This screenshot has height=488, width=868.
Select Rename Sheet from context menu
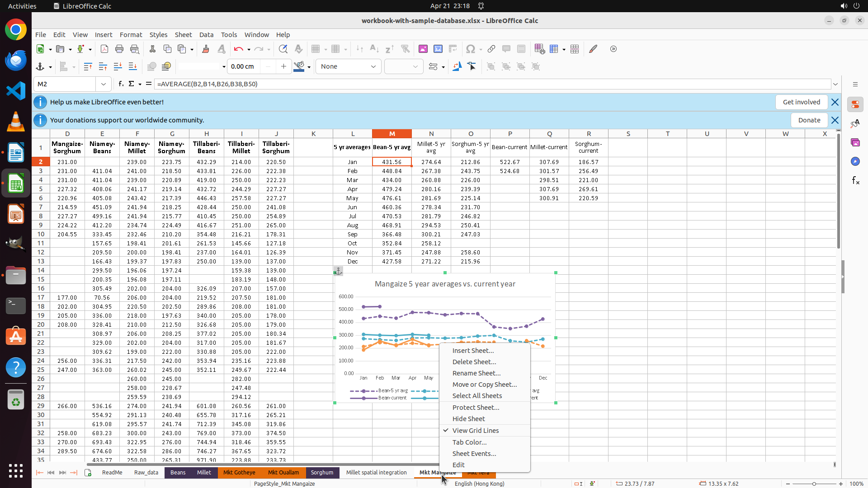pos(476,373)
